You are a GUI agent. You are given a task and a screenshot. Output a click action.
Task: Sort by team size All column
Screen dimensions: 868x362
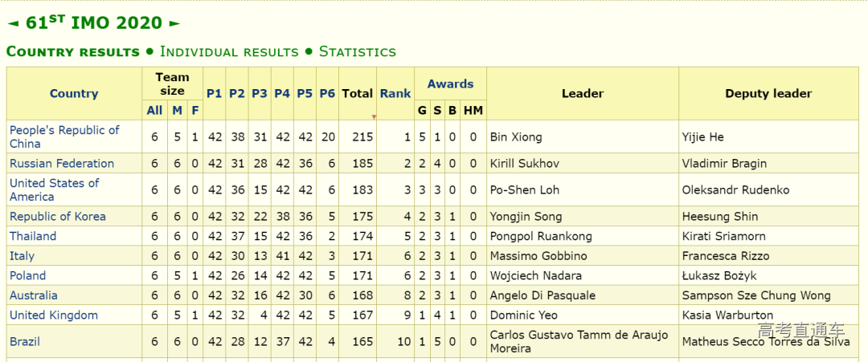pos(154,110)
